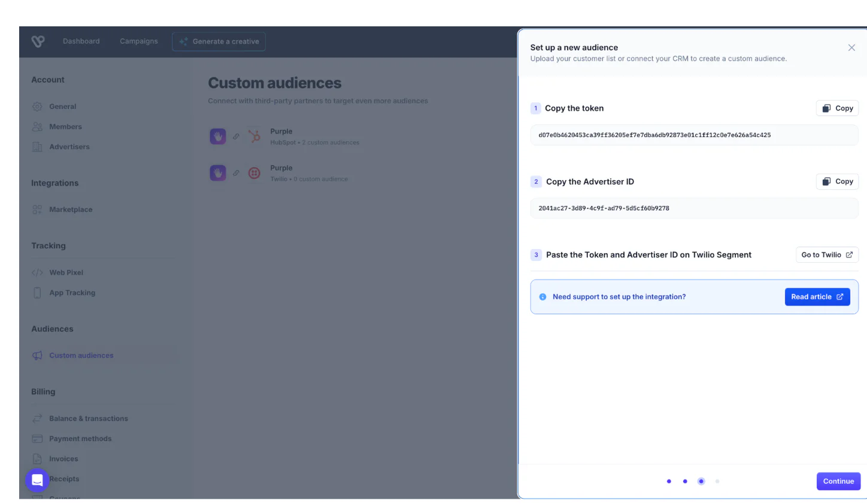The width and height of the screenshot is (867, 504).
Task: Close the Set up a new audience panel
Action: point(851,48)
